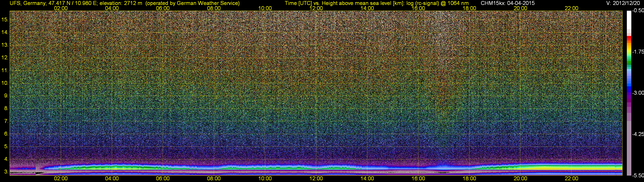Click the 15. km height axis label
The height and width of the screenshot is (182, 644).
[5, 20]
